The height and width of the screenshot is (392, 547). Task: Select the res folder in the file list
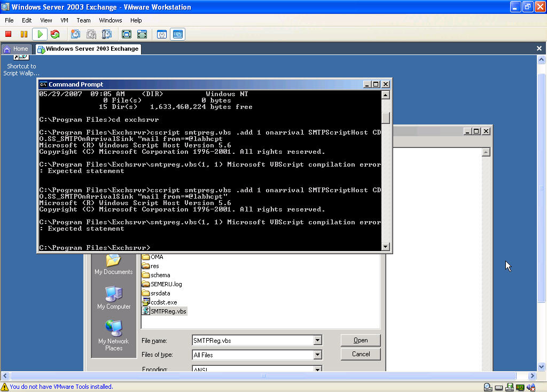coord(151,266)
